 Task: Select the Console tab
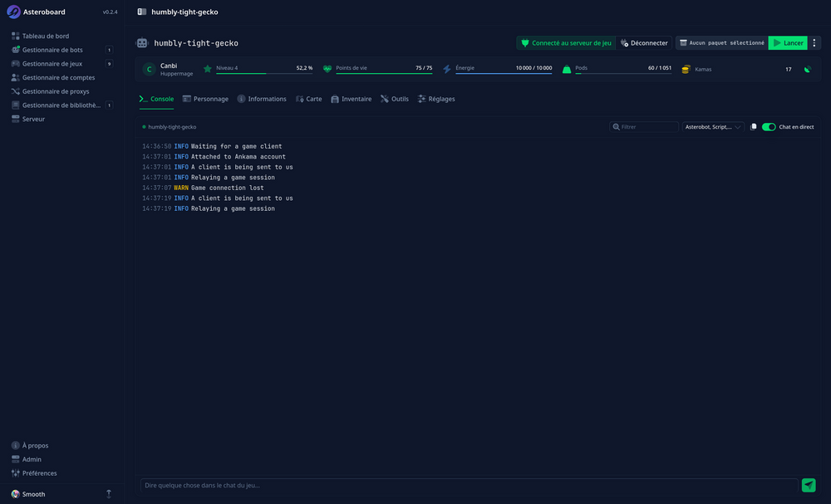[x=156, y=99]
